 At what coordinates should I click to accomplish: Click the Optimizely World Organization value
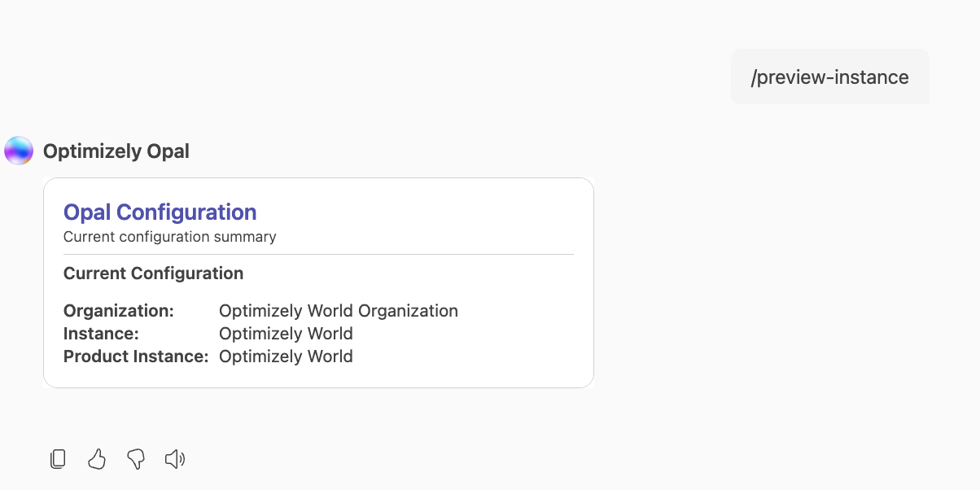pos(338,310)
